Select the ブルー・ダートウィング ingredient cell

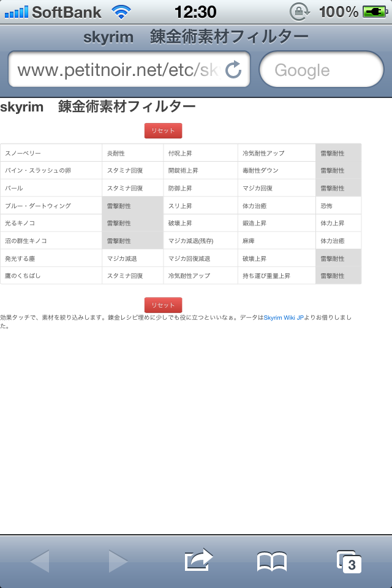[51, 206]
